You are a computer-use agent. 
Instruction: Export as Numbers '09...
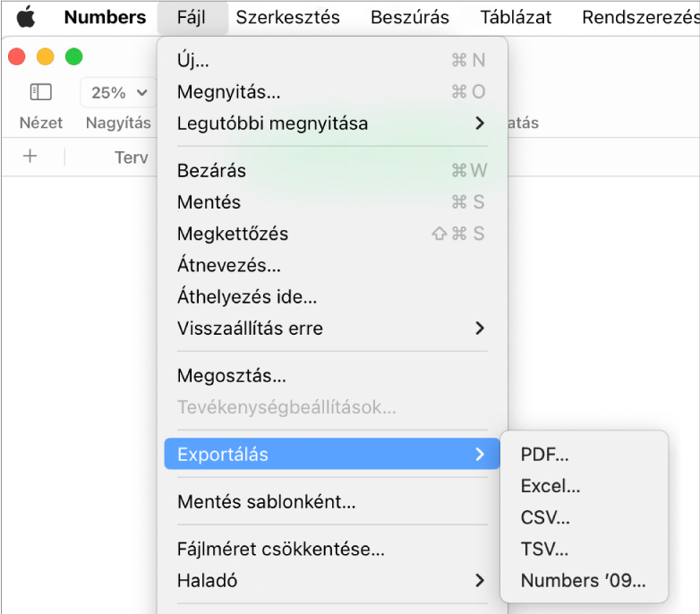point(584,581)
